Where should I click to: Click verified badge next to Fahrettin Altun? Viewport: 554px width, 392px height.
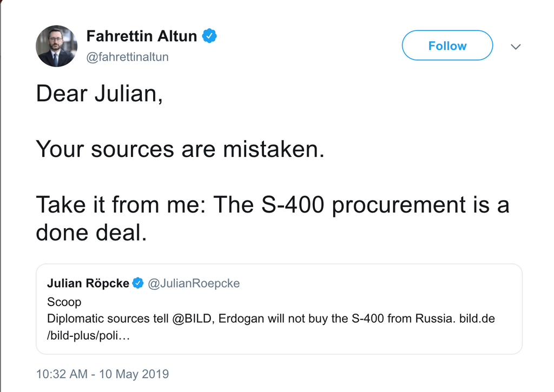[210, 36]
